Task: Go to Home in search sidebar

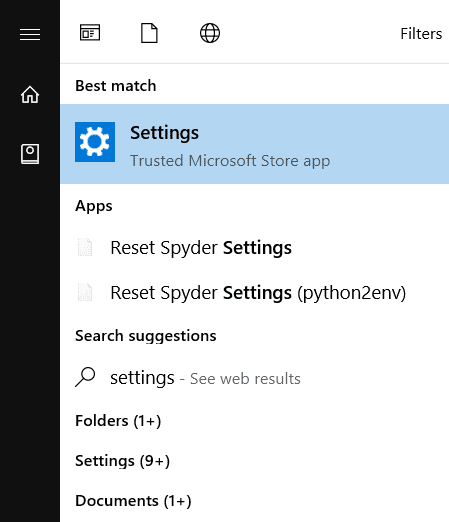Action: coord(30,95)
